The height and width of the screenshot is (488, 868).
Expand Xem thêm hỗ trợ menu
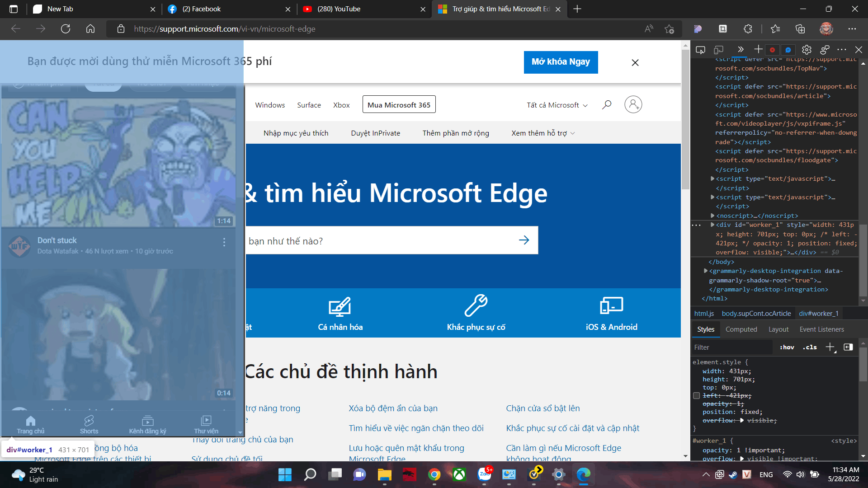click(x=543, y=133)
